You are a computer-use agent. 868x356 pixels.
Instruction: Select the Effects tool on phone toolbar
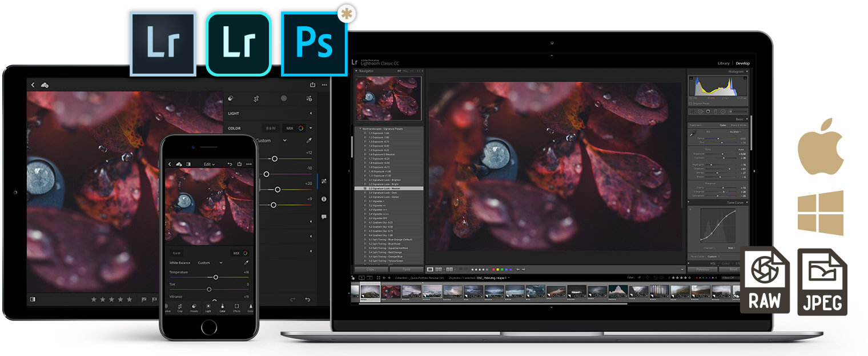click(x=236, y=307)
